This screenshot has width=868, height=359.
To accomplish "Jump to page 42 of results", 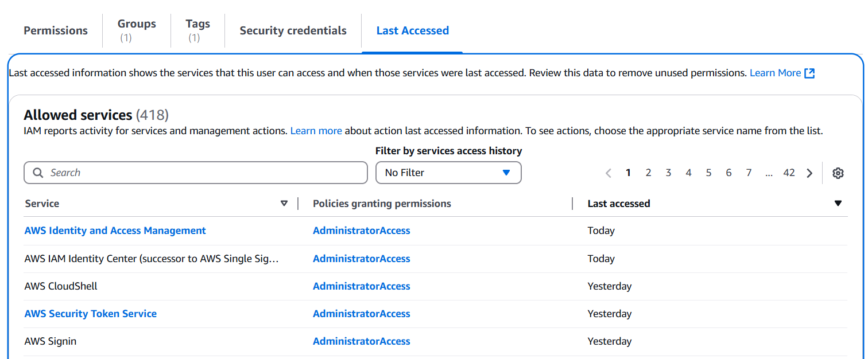I will pos(789,173).
